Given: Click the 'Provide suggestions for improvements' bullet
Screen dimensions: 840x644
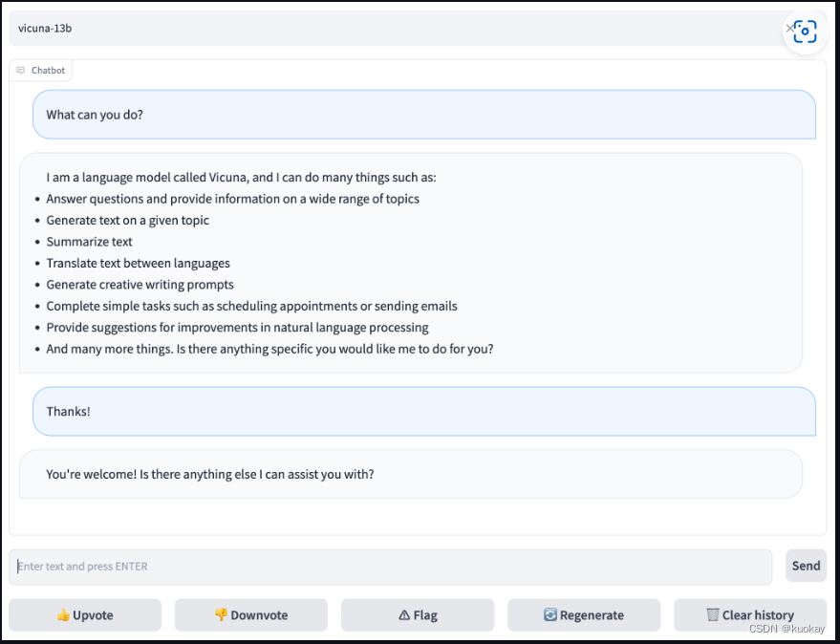Looking at the screenshot, I should pyautogui.click(x=237, y=328).
